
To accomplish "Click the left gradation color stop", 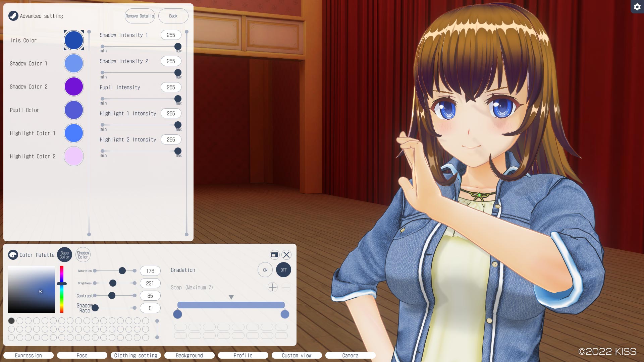I will (x=177, y=314).
